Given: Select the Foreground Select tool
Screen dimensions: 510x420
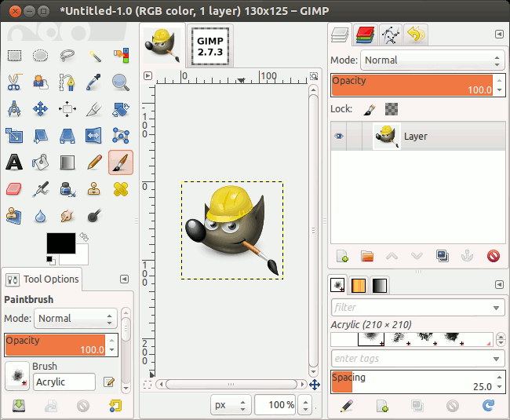Looking at the screenshot, I should click(x=40, y=82).
